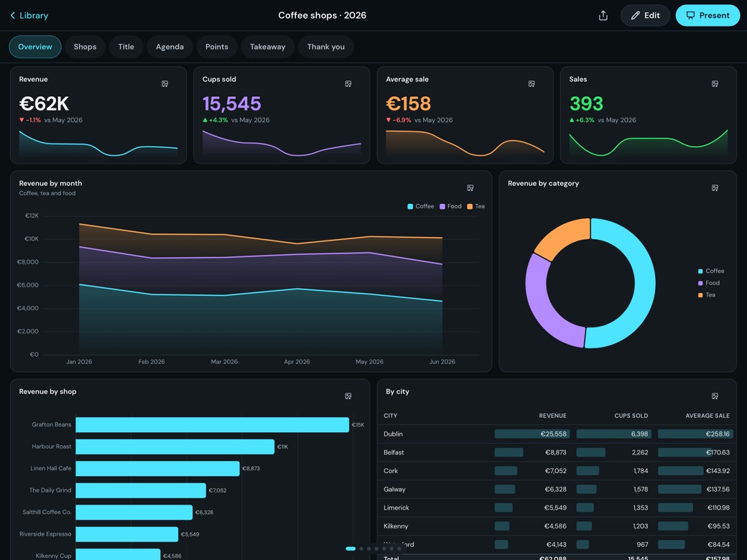Sort table by CITY column header
This screenshot has width=747, height=560.
(x=391, y=416)
